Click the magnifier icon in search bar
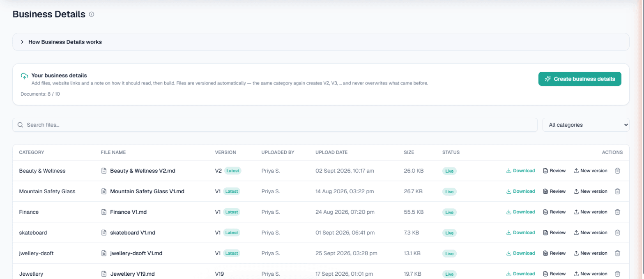644x279 pixels. click(20, 125)
